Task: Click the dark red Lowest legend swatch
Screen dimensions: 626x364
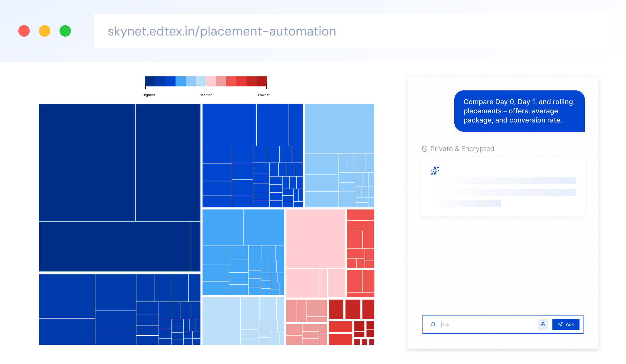Action: (x=262, y=81)
